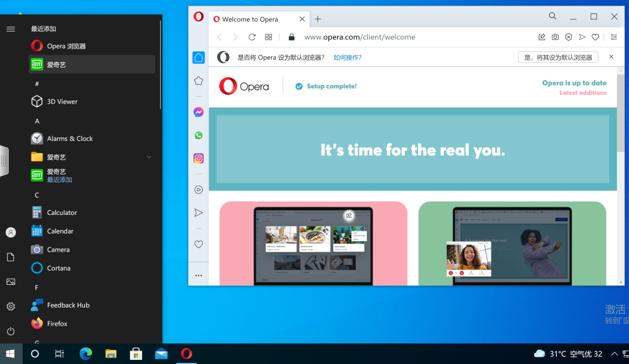Show hidden system tray icons chevron
The image size is (629, 364).
click(x=614, y=354)
